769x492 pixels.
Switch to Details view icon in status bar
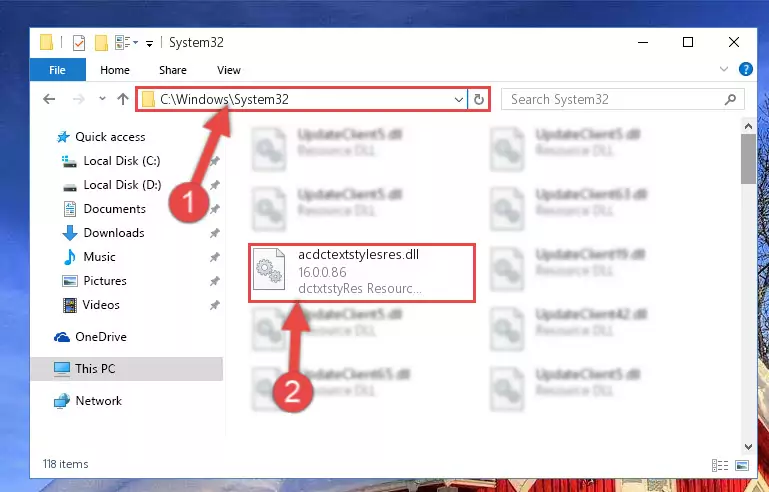click(719, 465)
